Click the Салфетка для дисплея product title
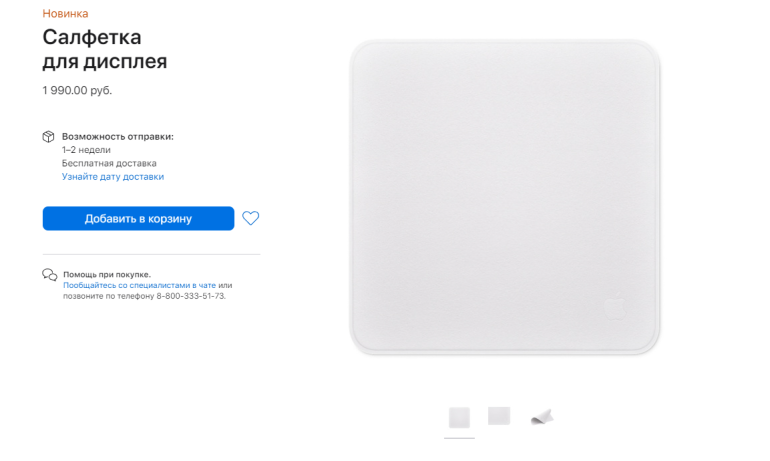The height and width of the screenshot is (461, 770). click(105, 49)
